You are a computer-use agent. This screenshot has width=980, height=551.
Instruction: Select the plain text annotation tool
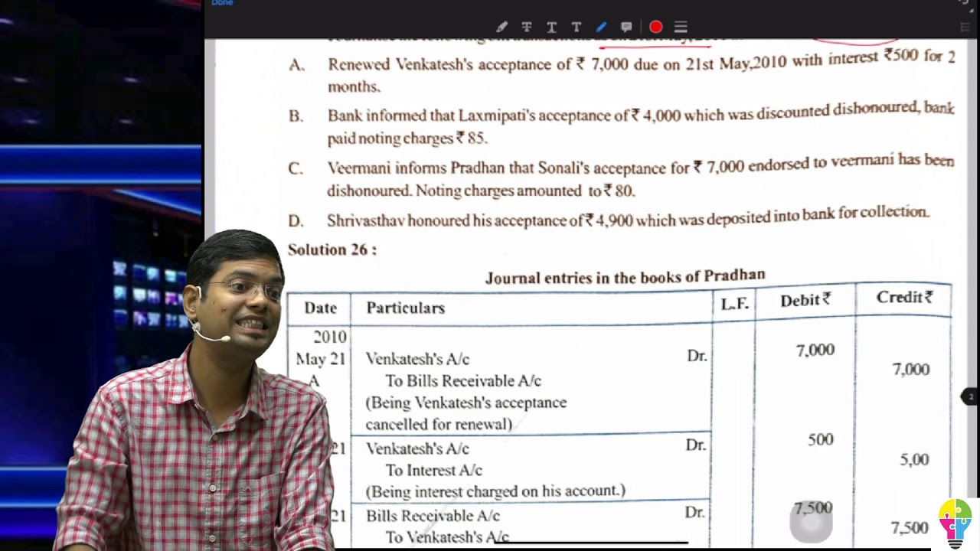(576, 28)
